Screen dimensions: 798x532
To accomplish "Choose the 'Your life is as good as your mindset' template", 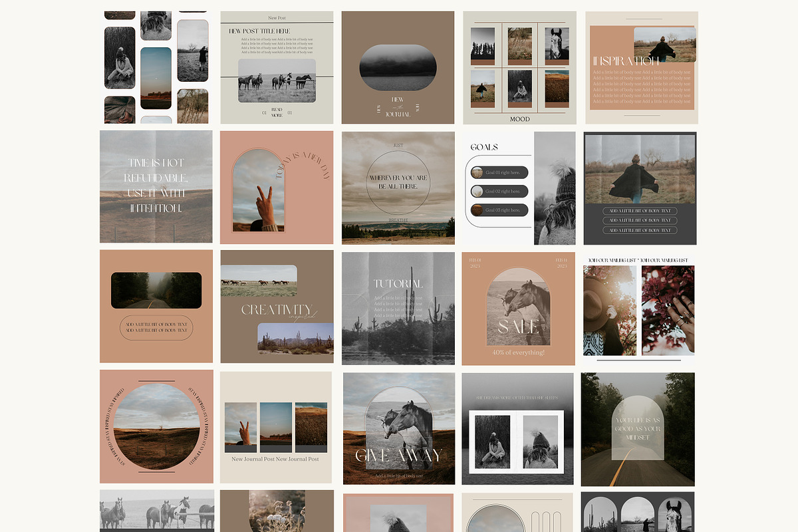I will 638,429.
